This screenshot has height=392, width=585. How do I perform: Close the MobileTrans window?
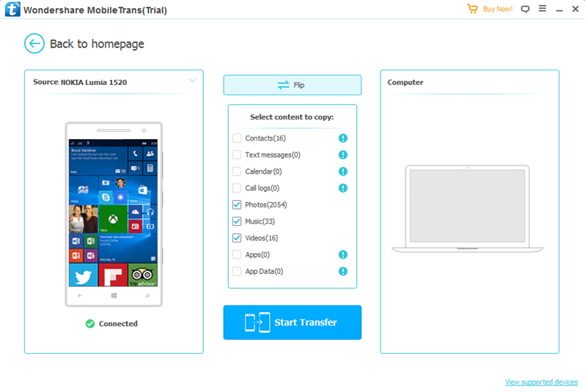[x=575, y=9]
